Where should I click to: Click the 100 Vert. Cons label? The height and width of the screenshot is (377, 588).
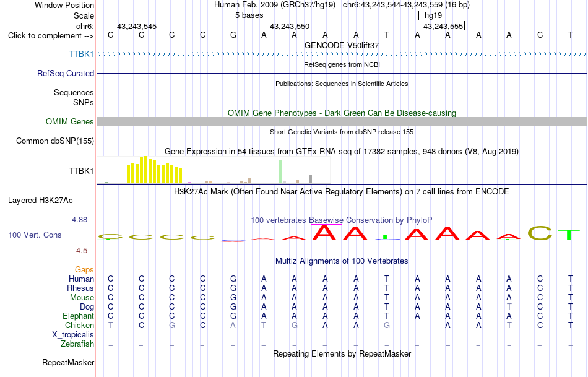point(35,235)
